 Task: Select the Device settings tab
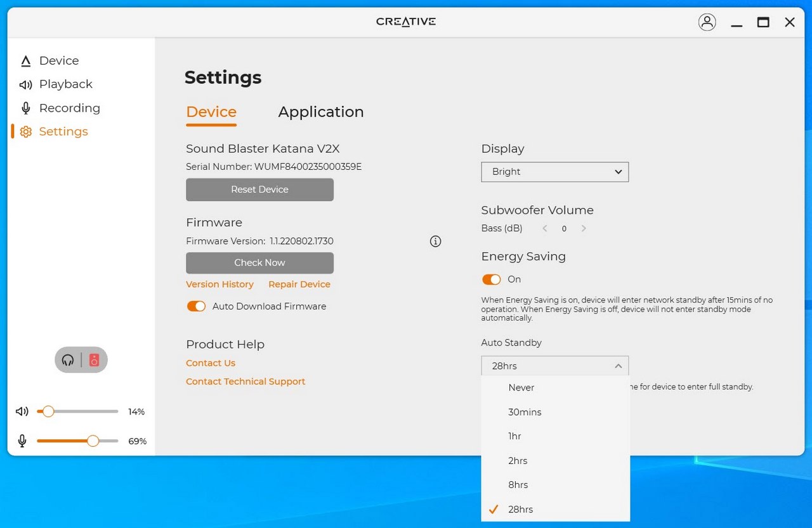point(211,112)
